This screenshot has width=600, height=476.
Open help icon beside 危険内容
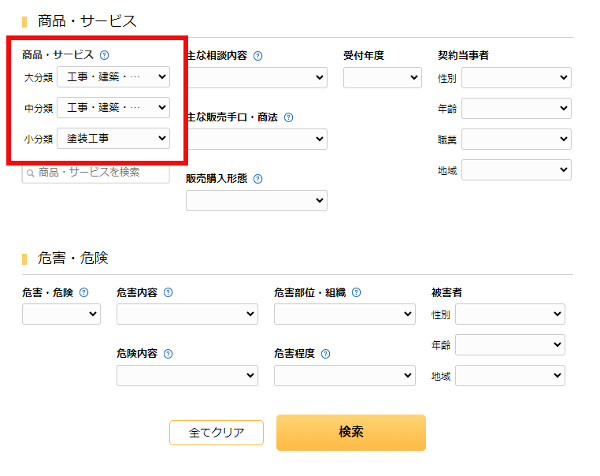tap(168, 354)
